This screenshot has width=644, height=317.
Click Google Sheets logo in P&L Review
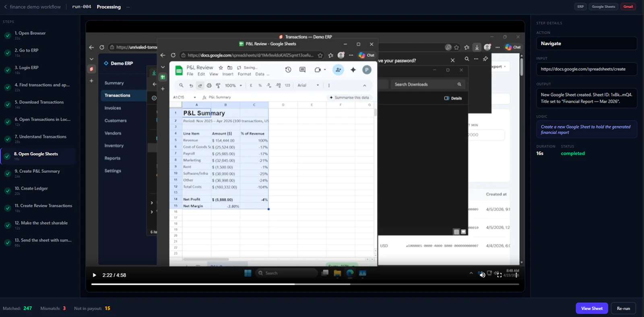178,70
